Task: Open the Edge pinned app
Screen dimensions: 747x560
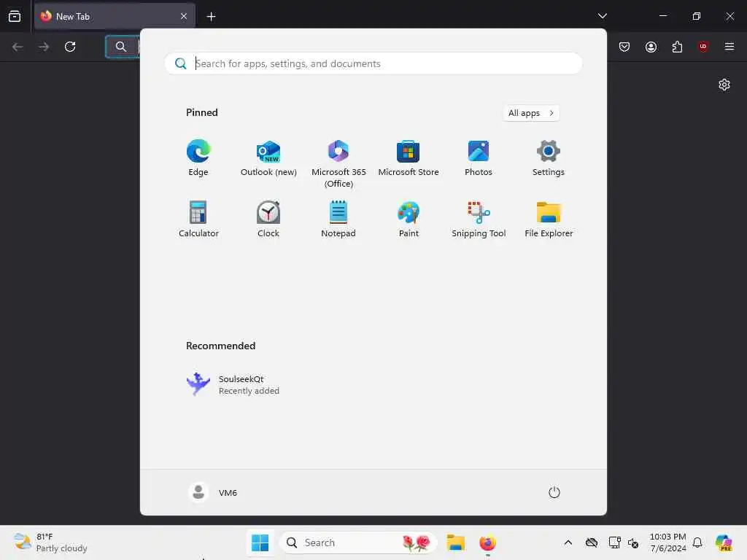Action: coord(198,158)
